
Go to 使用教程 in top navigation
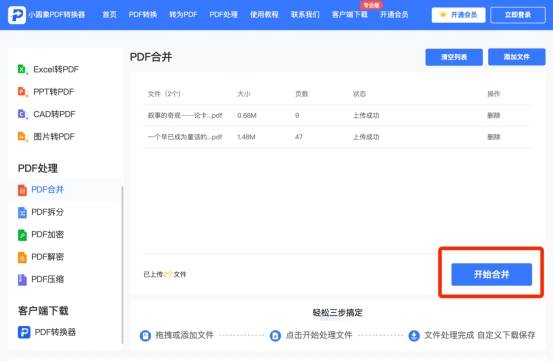point(264,14)
